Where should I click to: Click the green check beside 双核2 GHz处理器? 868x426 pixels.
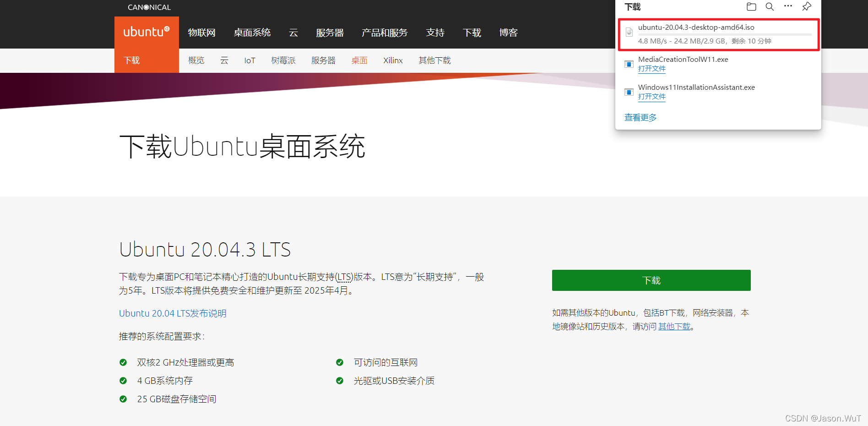tap(123, 362)
